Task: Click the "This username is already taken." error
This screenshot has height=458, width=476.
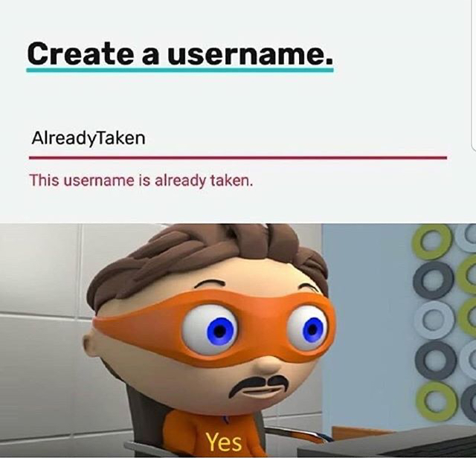Action: 141,181
